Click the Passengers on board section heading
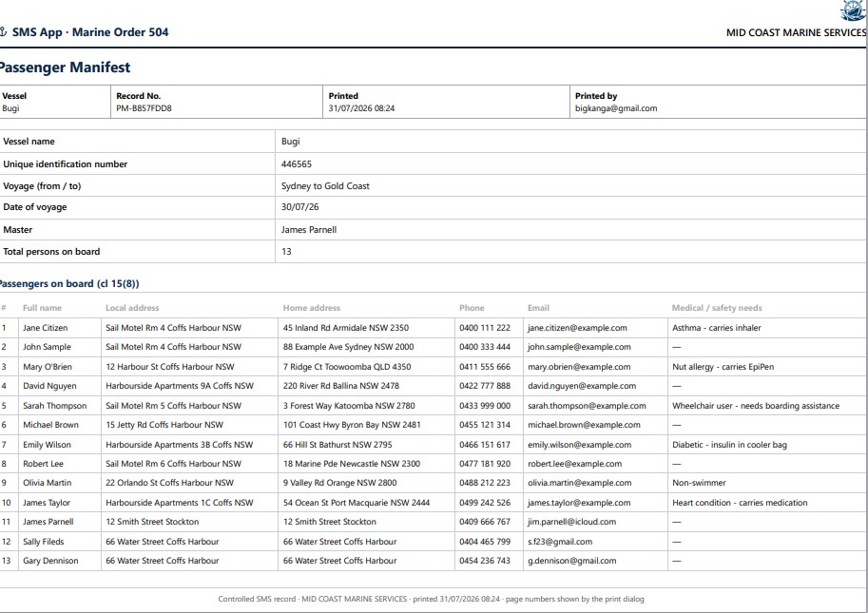Screen dimensions: 868x613 tap(68, 284)
